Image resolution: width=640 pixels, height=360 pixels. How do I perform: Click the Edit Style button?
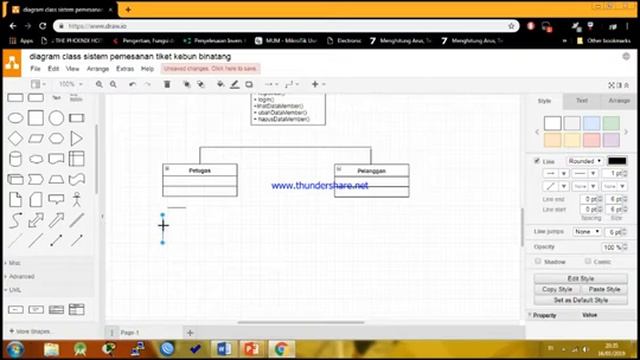pyautogui.click(x=580, y=278)
